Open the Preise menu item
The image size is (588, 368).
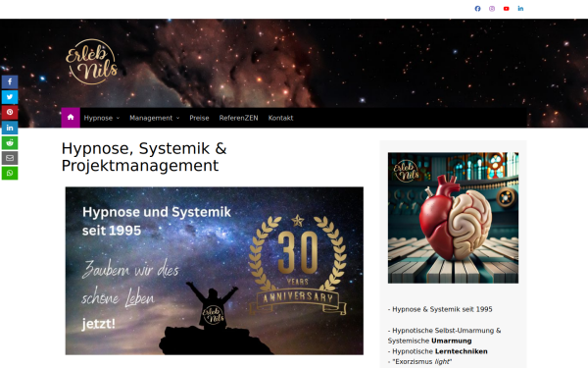[x=199, y=118]
